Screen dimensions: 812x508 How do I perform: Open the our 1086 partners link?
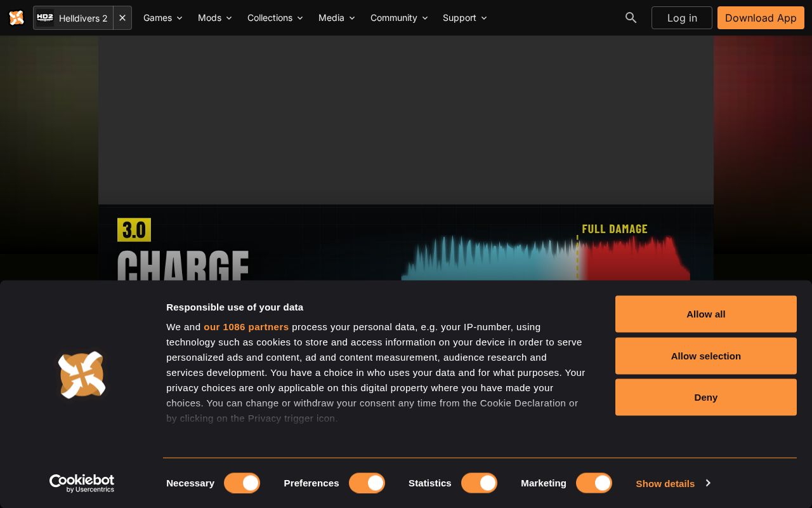[x=246, y=326]
